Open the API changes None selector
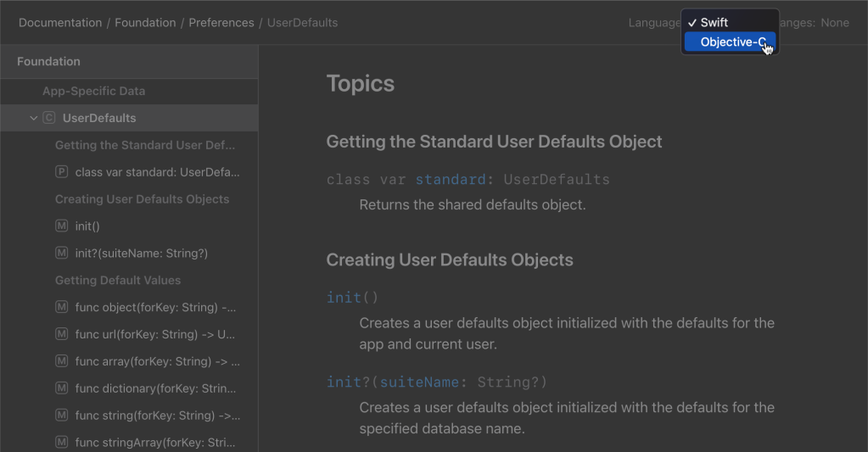 coord(834,23)
